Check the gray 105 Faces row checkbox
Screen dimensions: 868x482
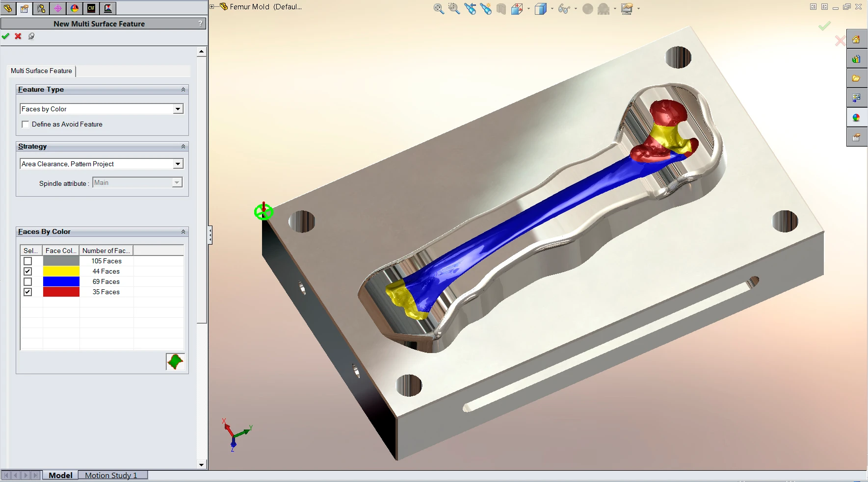(28, 261)
